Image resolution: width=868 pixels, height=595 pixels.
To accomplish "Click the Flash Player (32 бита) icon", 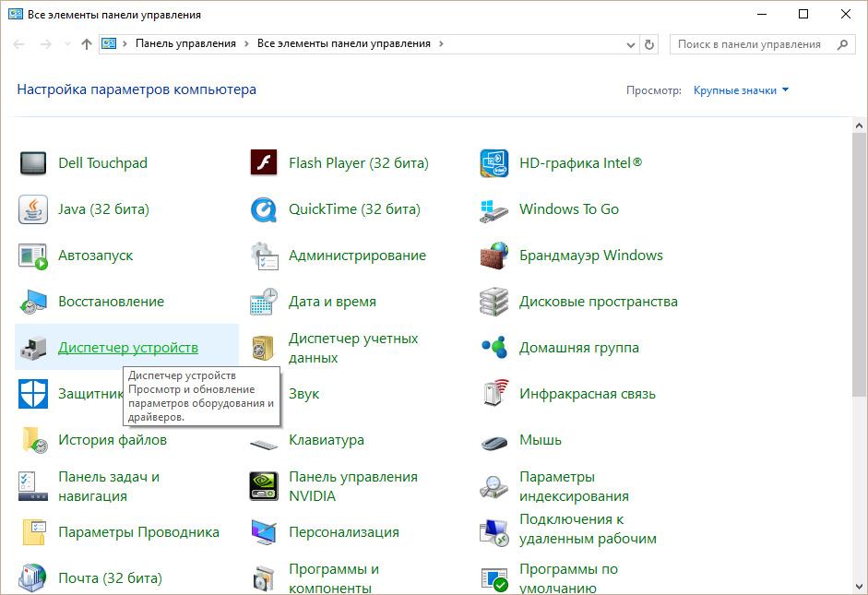I will 264,163.
